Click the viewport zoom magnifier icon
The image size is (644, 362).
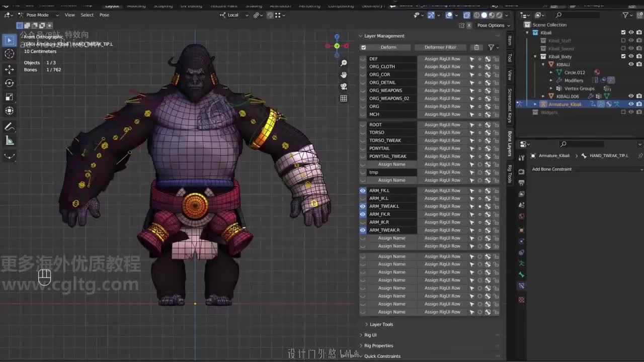coord(344,63)
